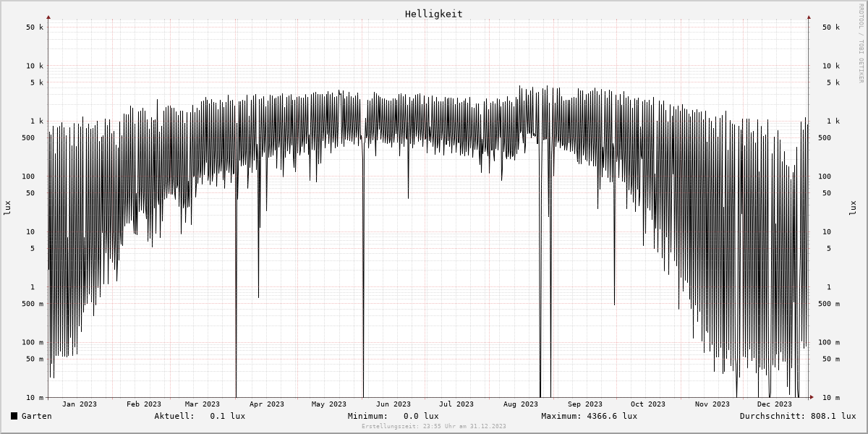
Task: Click the Jan 2023 axis label
Action: pos(80,404)
